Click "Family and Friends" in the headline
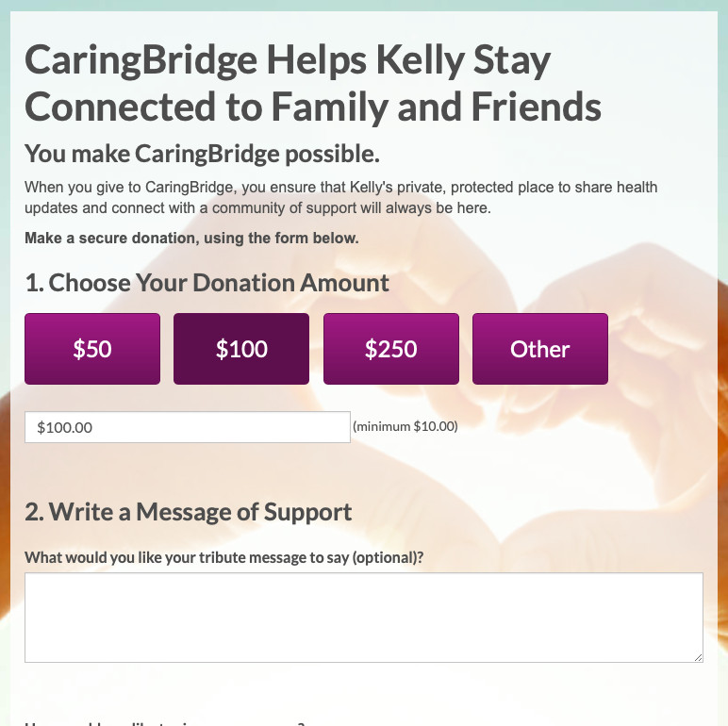The height and width of the screenshot is (726, 728). pyautogui.click(x=436, y=107)
